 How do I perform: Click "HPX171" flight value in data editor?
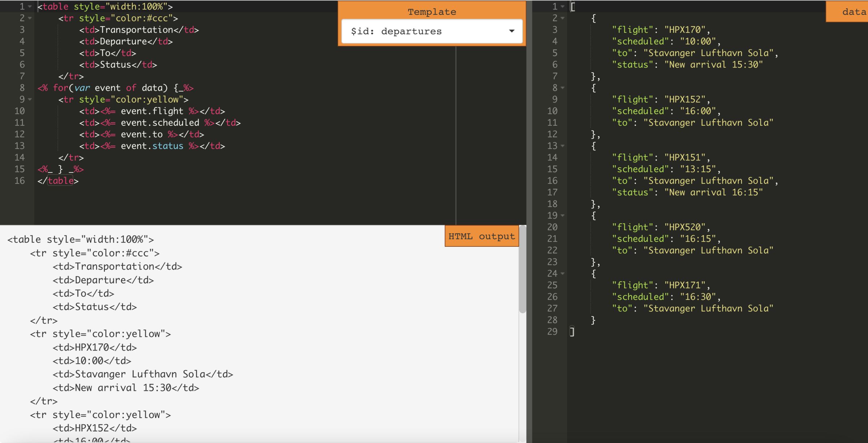click(685, 285)
